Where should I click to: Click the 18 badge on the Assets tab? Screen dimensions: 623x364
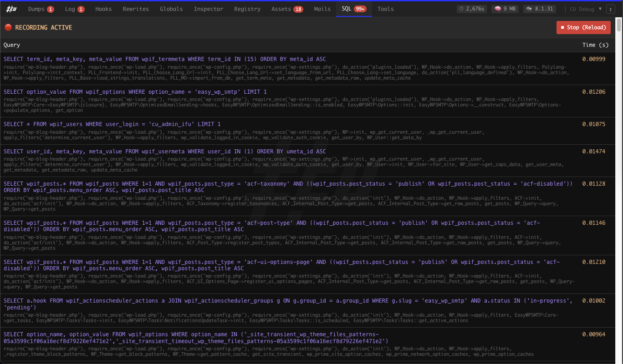click(298, 9)
